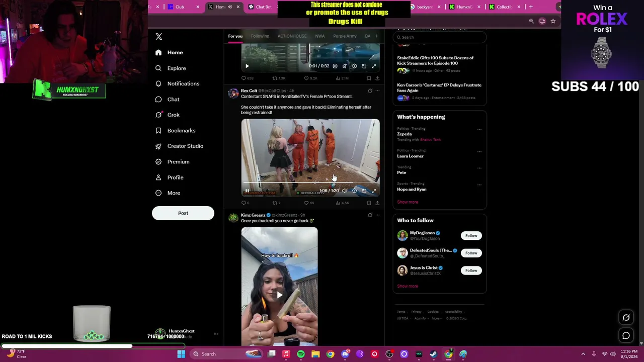
Task: Like the Rex Colt post
Action: [x=308, y=203]
